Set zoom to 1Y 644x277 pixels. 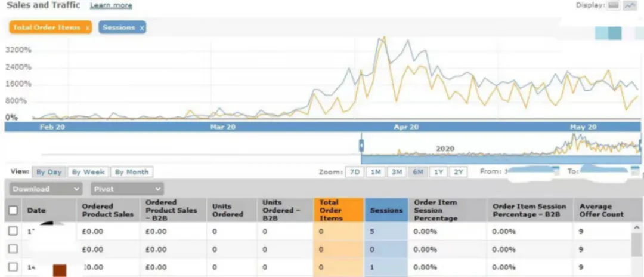438,172
